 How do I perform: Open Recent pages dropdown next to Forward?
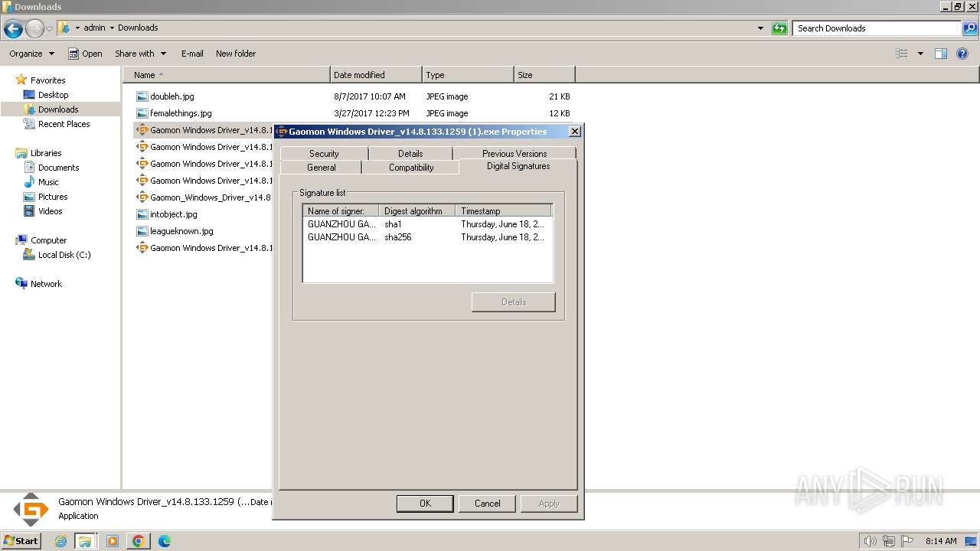[50, 29]
